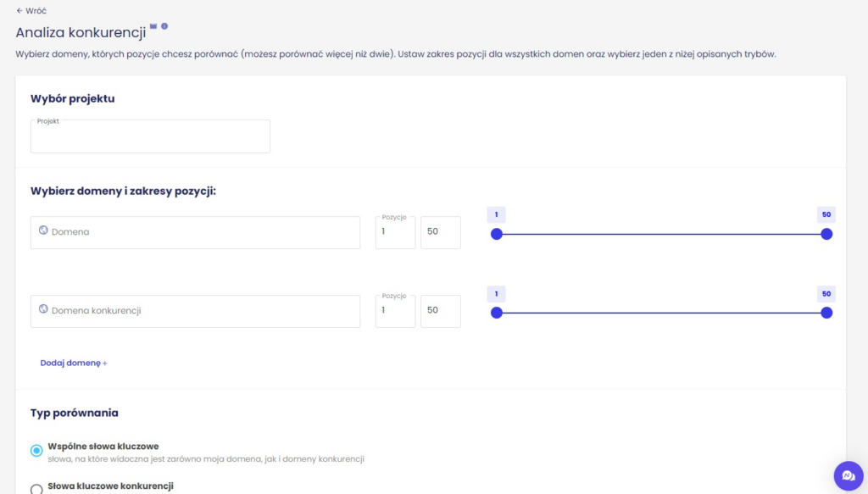Viewport: 868px width, 494px height.
Task: Click Dodaj domenę to add a domain
Action: [x=70, y=363]
